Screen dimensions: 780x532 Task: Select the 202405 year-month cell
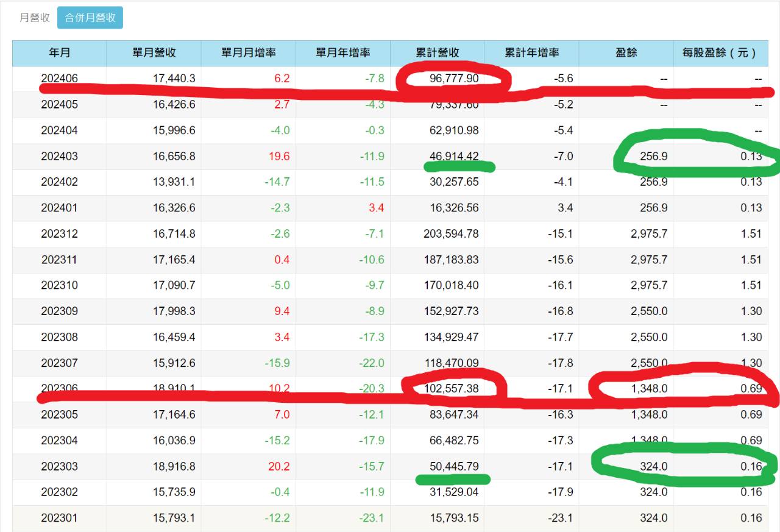click(60, 104)
